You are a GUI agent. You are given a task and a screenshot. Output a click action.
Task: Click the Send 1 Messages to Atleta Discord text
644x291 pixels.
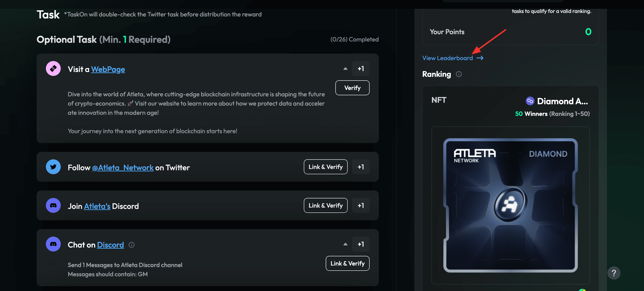coord(125,265)
